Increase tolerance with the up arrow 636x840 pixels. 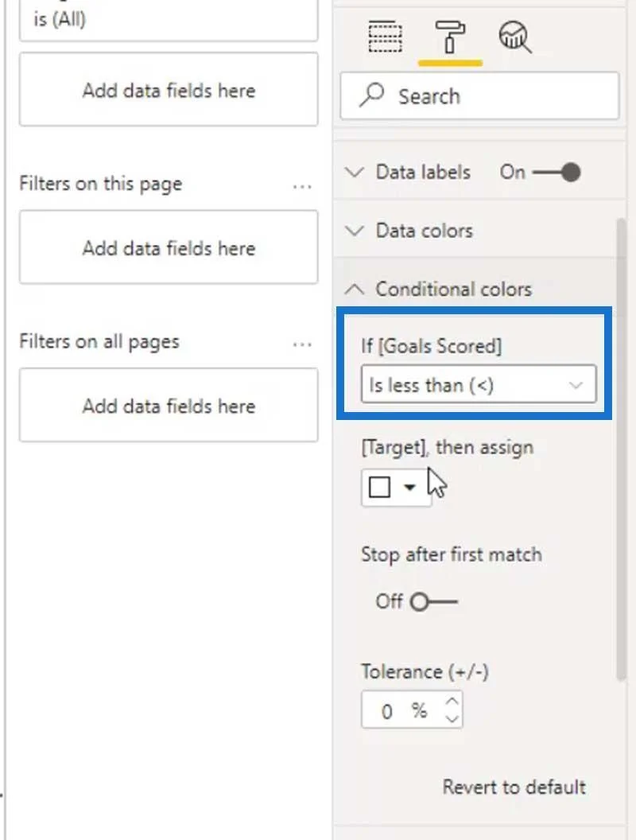(452, 701)
